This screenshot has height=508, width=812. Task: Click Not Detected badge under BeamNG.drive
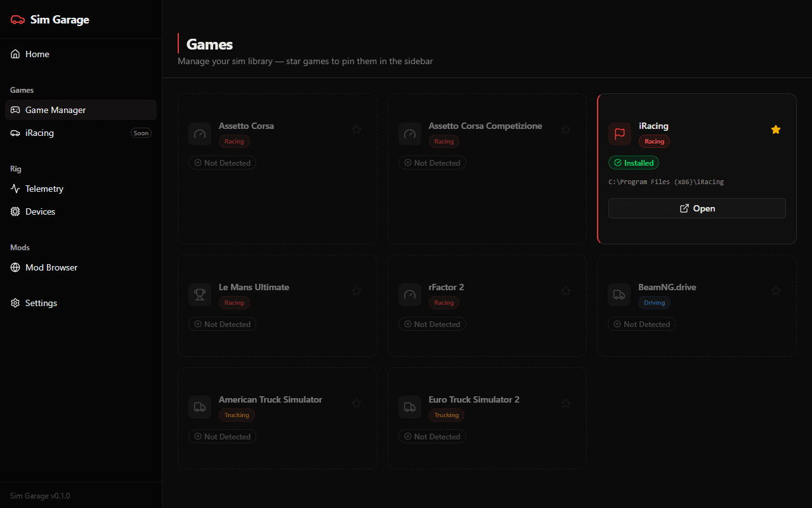pos(641,324)
